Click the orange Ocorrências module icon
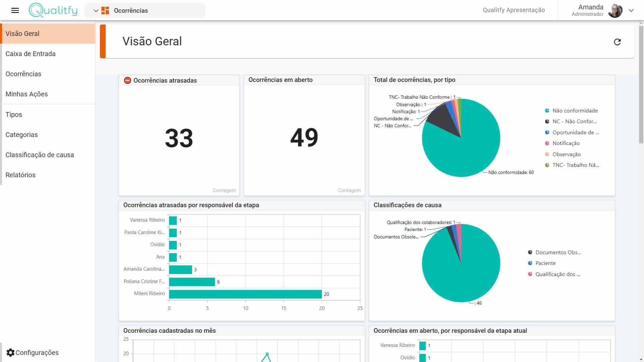Viewport: 644px width, 362px height. (105, 10)
